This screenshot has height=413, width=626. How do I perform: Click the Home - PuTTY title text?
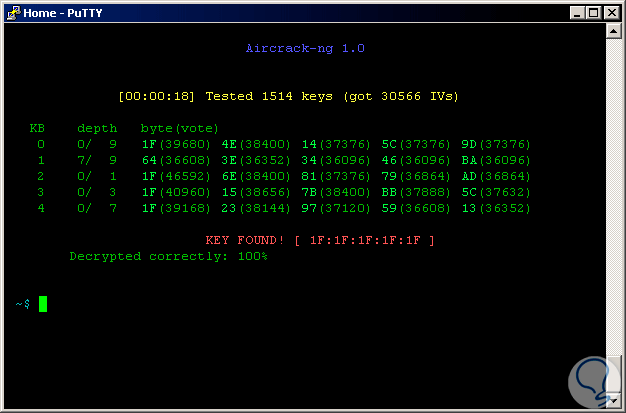point(63,13)
